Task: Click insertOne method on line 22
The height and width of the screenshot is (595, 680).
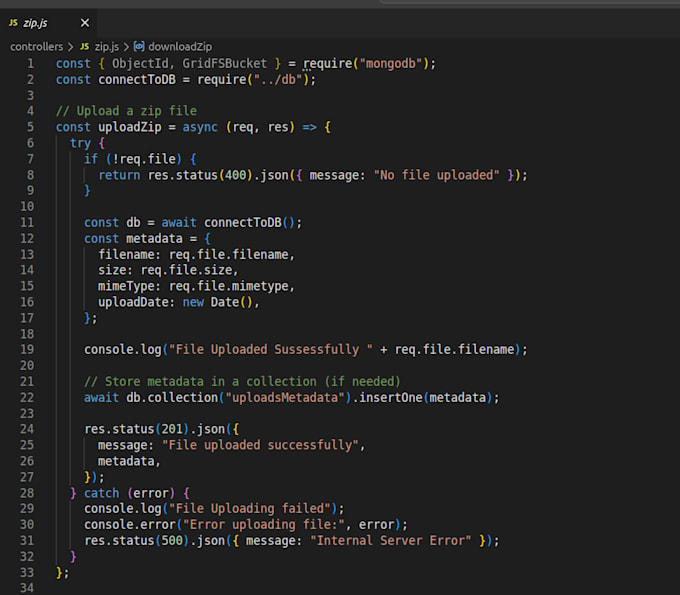Action: [391, 398]
